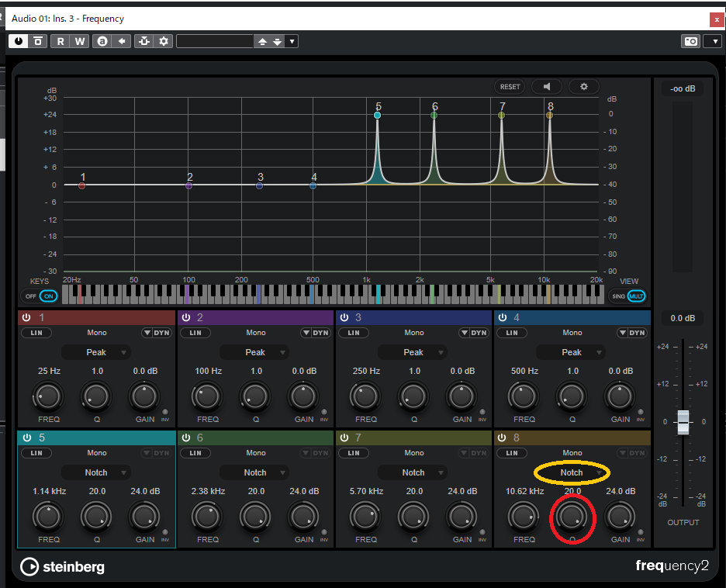Toggle band 2 power button

(x=186, y=317)
